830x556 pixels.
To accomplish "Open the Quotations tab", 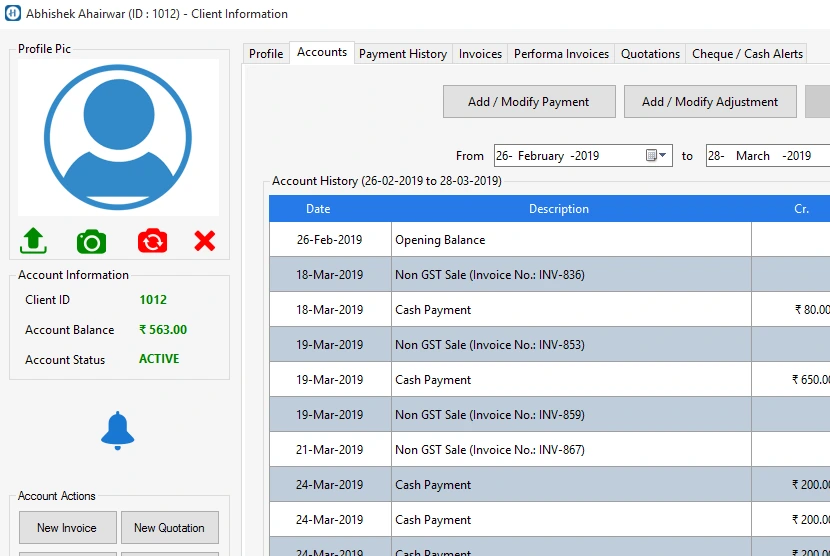I will tap(650, 54).
